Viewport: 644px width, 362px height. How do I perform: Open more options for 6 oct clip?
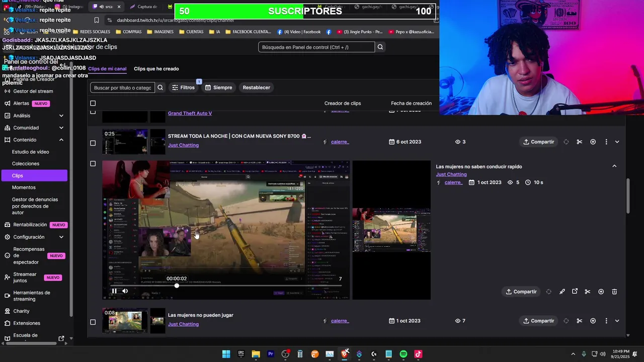click(606, 142)
